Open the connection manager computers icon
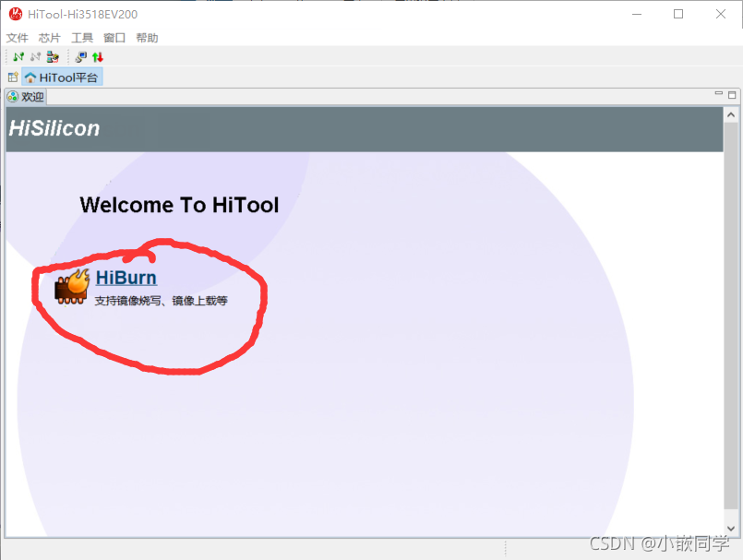 (x=53, y=57)
